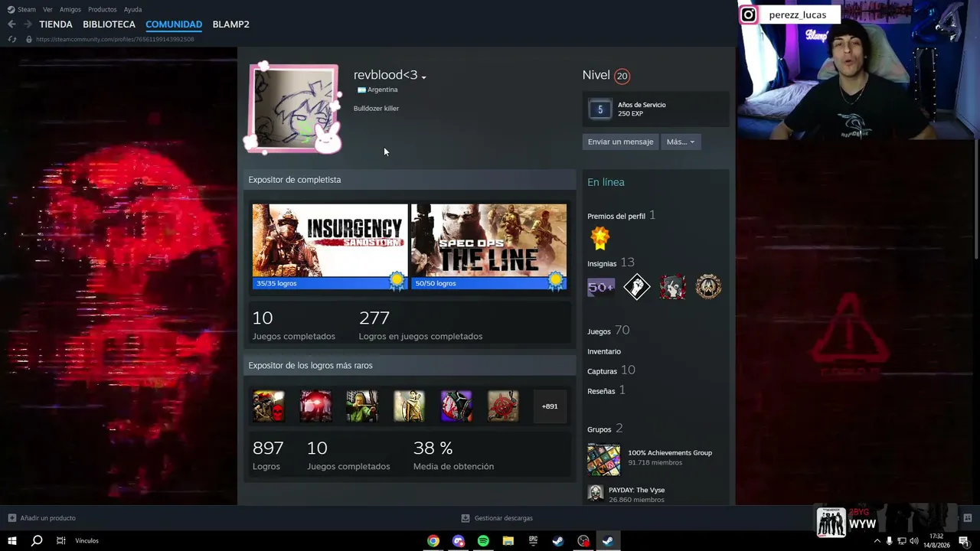This screenshot has width=980, height=551.
Task: Open Windows search from the taskbar
Action: (x=37, y=541)
